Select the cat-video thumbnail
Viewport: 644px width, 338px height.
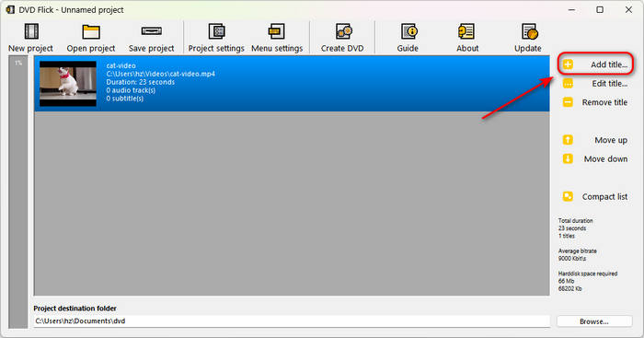tap(68, 84)
